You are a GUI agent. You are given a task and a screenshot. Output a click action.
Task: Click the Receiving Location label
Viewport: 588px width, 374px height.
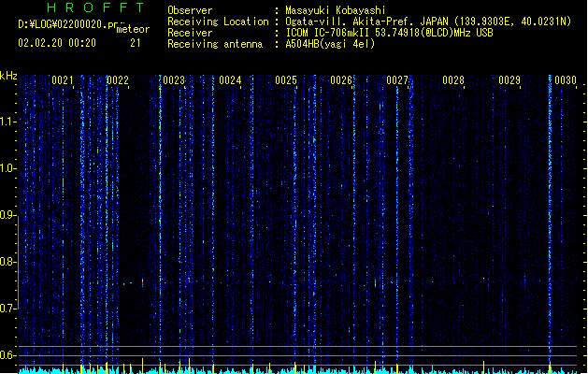tap(218, 22)
